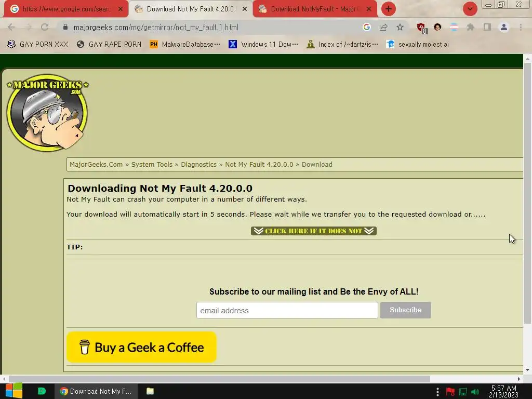
Task: Open the Chrome profile menu
Action: click(504, 27)
